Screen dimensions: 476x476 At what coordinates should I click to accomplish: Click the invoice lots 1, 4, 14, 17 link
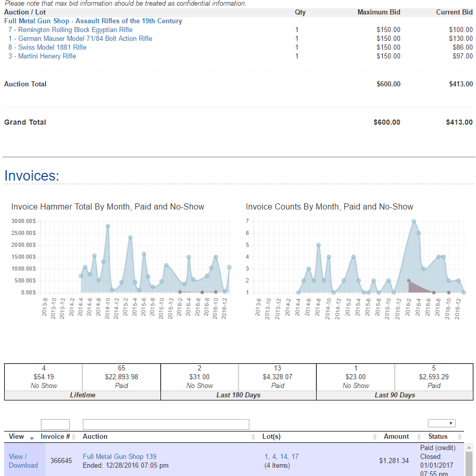click(281, 456)
